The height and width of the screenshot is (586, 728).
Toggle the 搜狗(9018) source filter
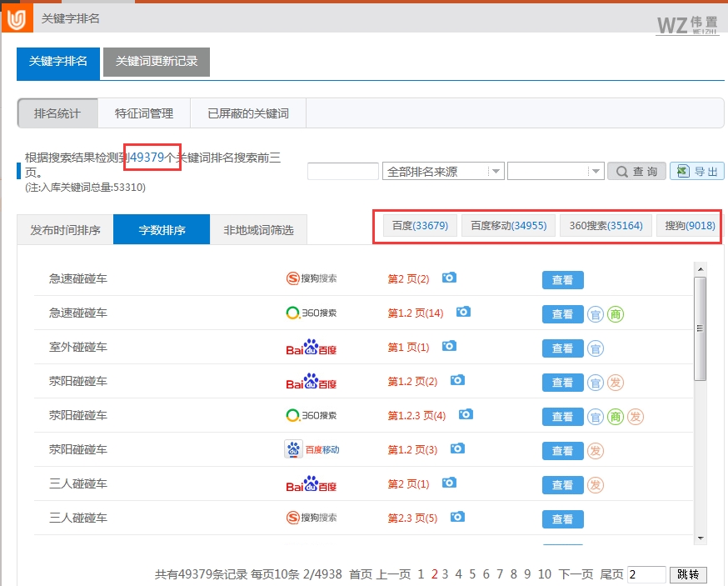tap(689, 225)
